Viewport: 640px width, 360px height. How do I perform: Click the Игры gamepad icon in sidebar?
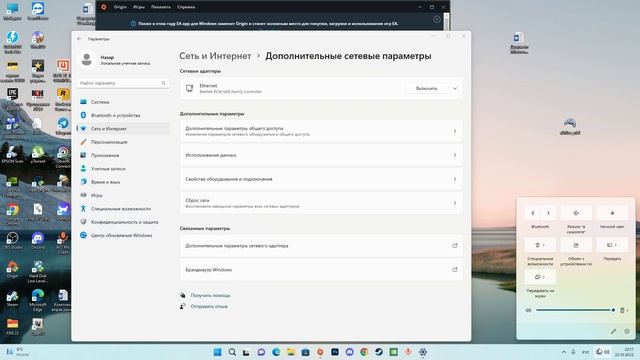pyautogui.click(x=83, y=195)
